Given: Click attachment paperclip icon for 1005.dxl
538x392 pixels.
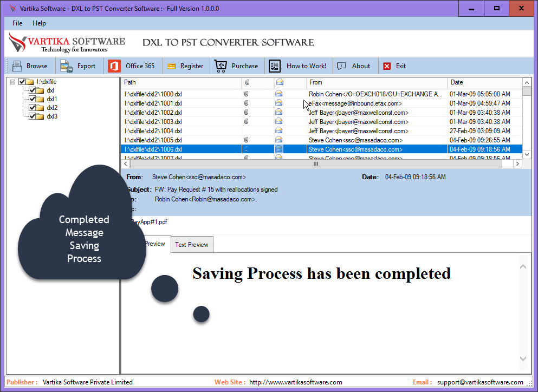Looking at the screenshot, I should click(x=247, y=140).
